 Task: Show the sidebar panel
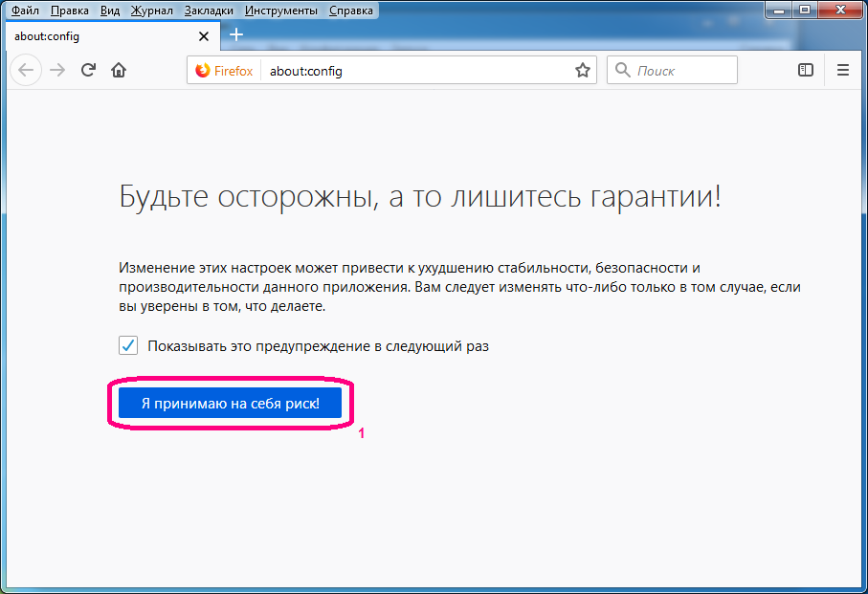[x=806, y=70]
